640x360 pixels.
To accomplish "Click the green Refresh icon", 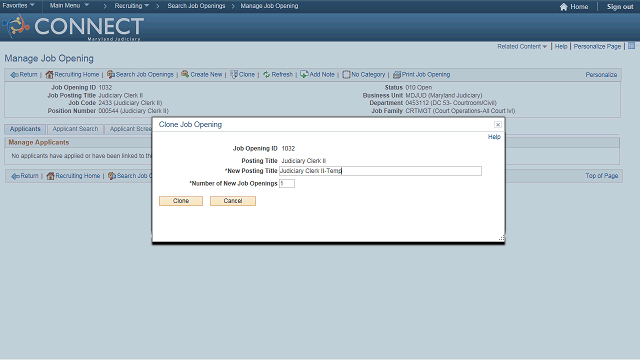I will pyautogui.click(x=267, y=74).
